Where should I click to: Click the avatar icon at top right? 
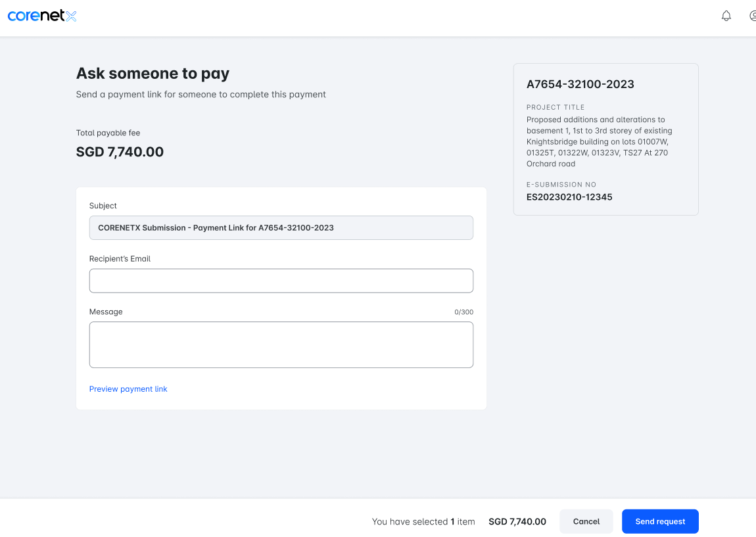752,15
